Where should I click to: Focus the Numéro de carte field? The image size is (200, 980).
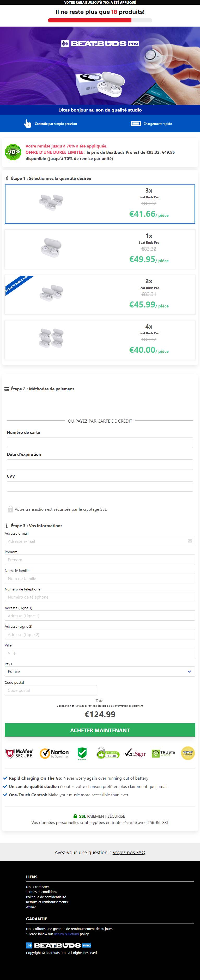coord(100,442)
